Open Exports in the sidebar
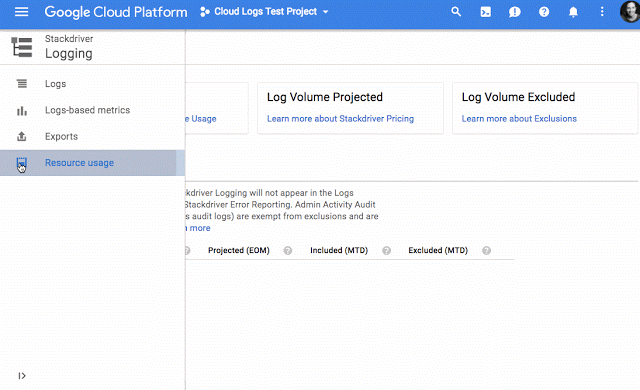The width and height of the screenshot is (640, 390). point(92,136)
